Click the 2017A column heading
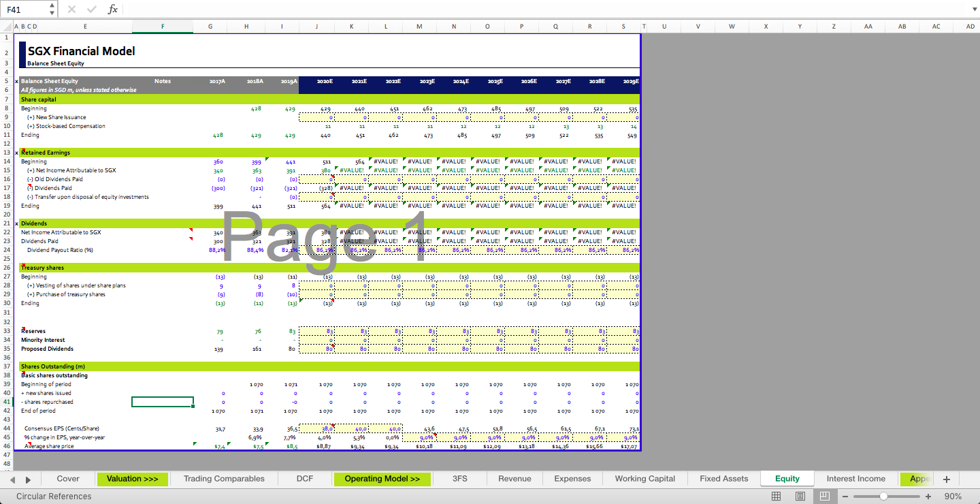The image size is (980, 504). [217, 81]
